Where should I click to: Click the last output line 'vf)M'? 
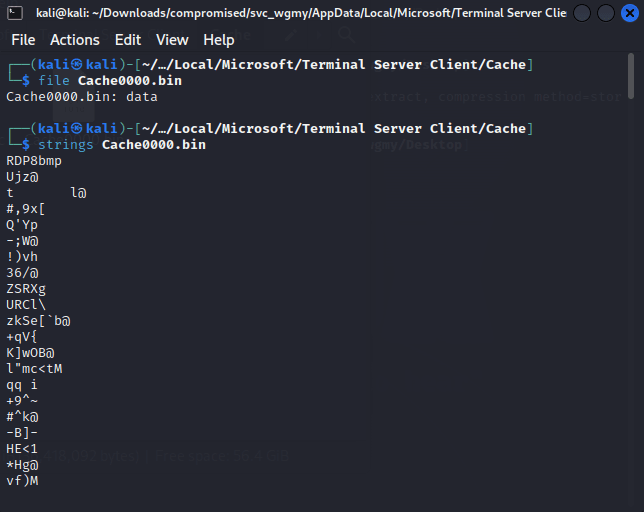[23, 481]
